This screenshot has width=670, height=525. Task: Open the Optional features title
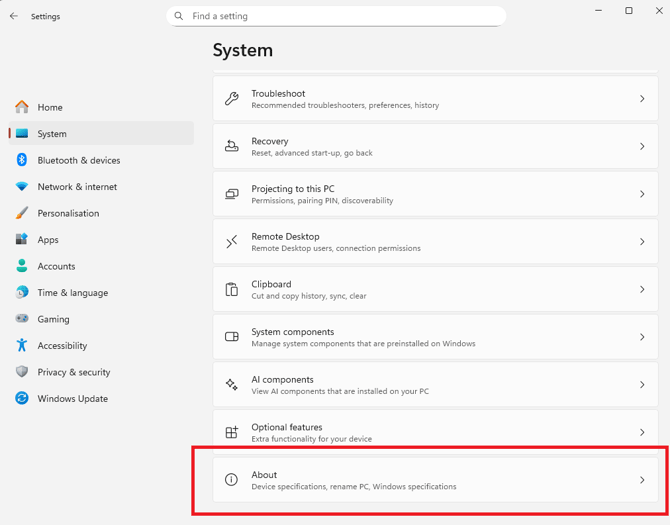point(287,427)
